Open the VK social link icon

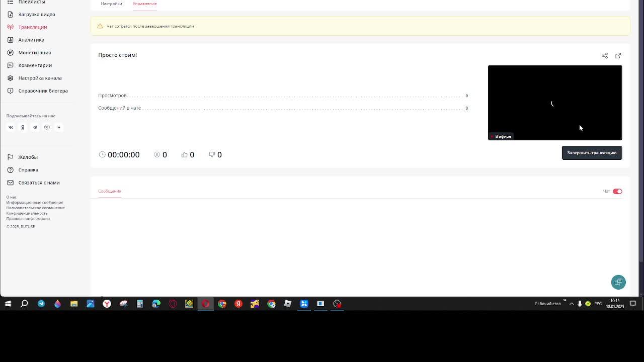pyautogui.click(x=11, y=127)
